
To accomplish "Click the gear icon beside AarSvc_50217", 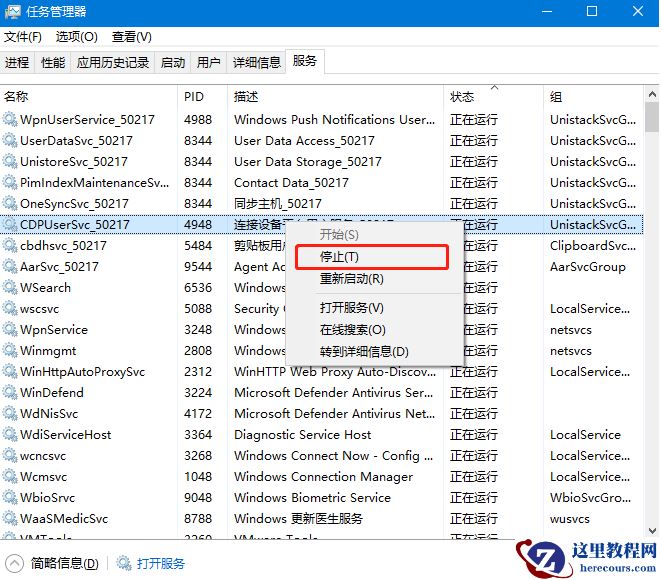I will [10, 267].
